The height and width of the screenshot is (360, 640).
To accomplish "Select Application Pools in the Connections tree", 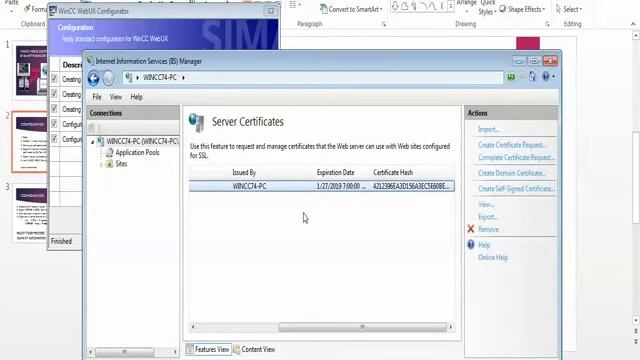I will 137,153.
